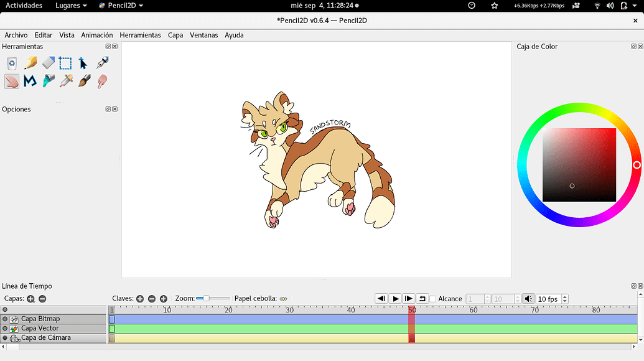The image size is (644, 361).
Task: Enable the Alcance range checkbox
Action: pyautogui.click(x=432, y=299)
